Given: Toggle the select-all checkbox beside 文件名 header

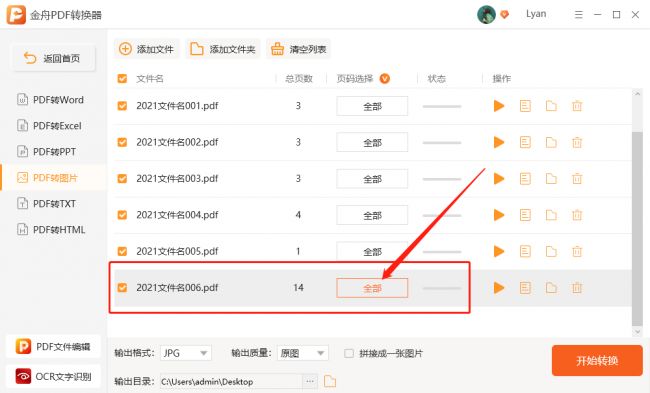Looking at the screenshot, I should (122, 78).
